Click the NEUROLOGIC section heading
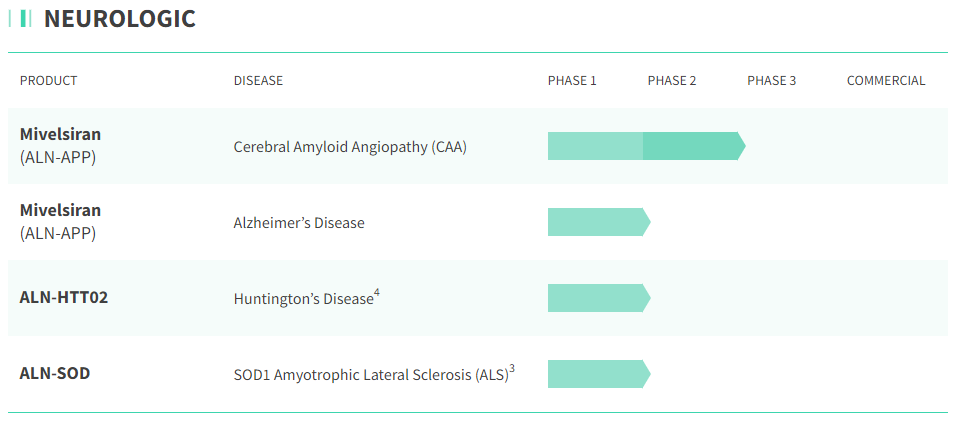This screenshot has width=954, height=423. pos(119,18)
